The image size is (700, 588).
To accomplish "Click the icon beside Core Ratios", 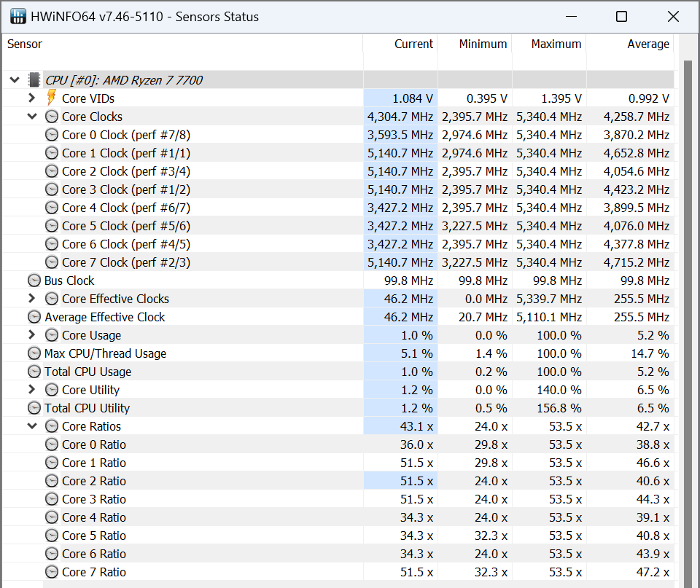I will click(52, 426).
